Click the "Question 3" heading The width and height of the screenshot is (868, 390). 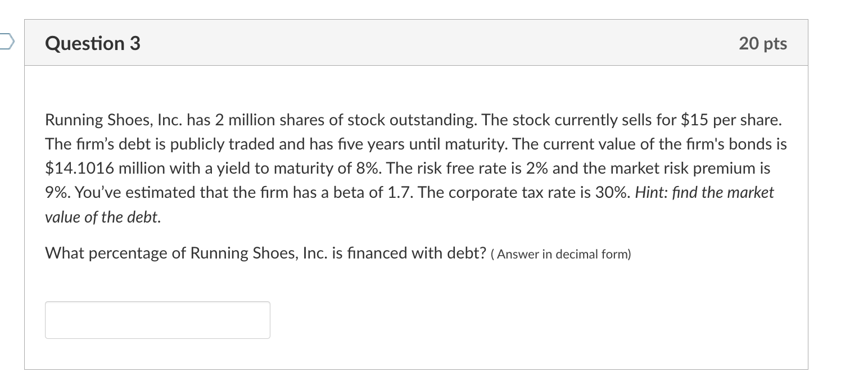93,43
